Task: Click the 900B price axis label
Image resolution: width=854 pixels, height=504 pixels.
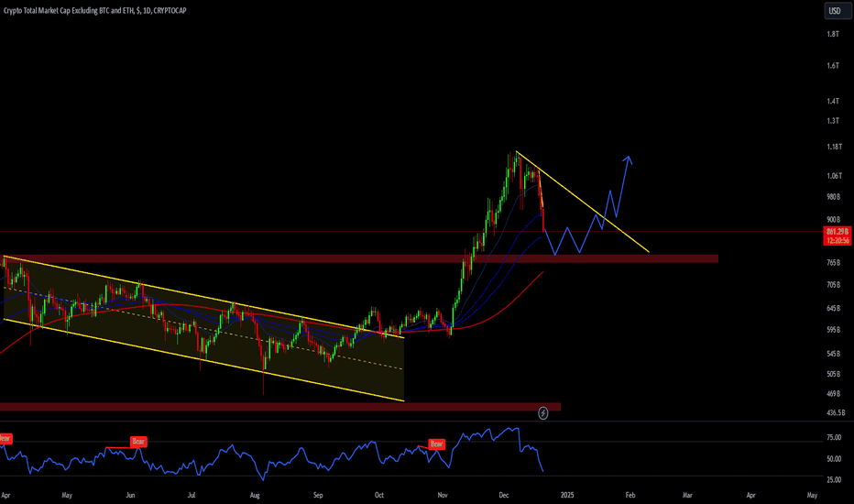Action: [833, 220]
